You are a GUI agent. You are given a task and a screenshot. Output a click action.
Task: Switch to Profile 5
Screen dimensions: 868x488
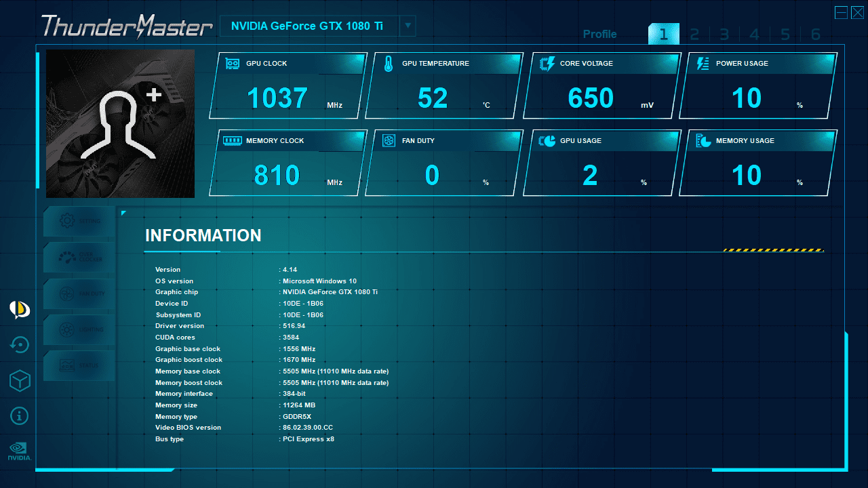coord(785,34)
